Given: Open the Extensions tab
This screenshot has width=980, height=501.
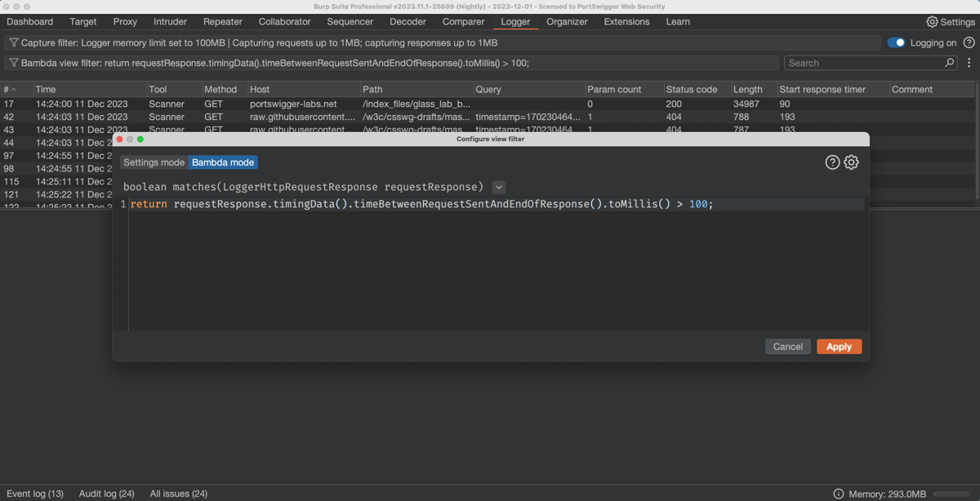Looking at the screenshot, I should tap(627, 22).
